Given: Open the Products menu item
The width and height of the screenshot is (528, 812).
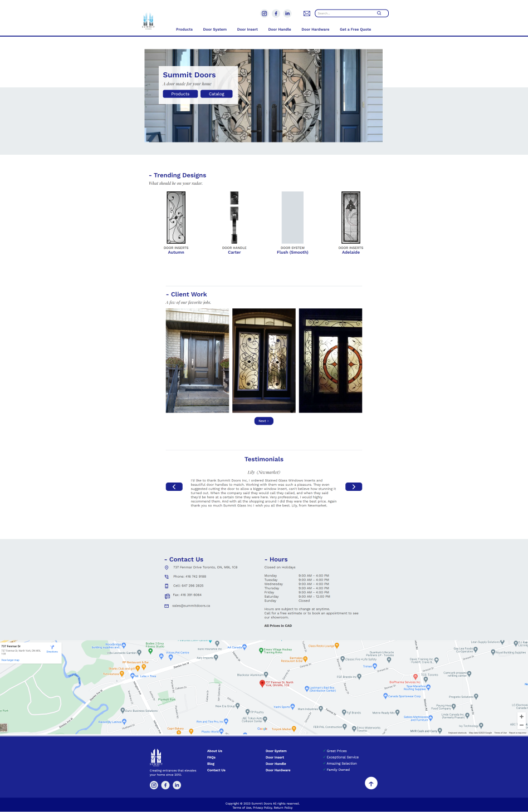Looking at the screenshot, I should click(x=184, y=29).
